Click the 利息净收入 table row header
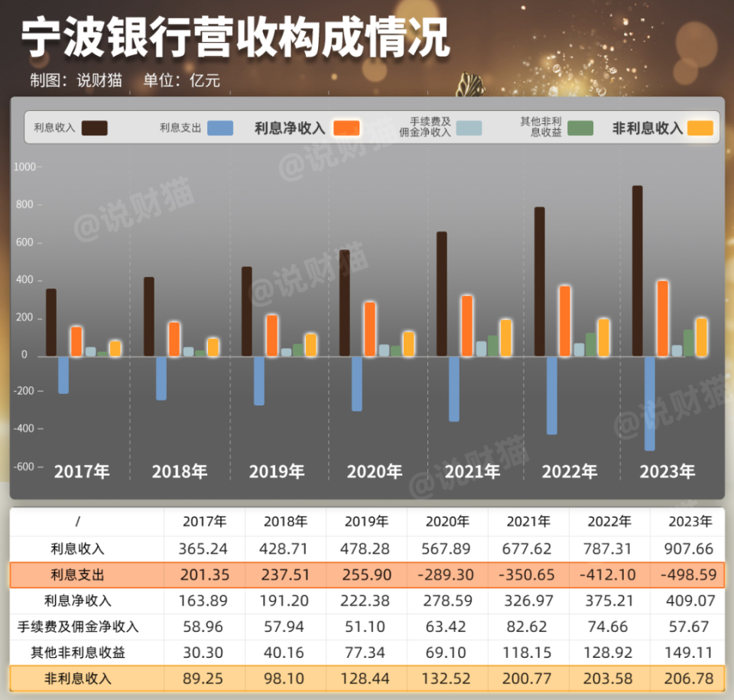Viewport: 734px width, 700px height. [78, 601]
